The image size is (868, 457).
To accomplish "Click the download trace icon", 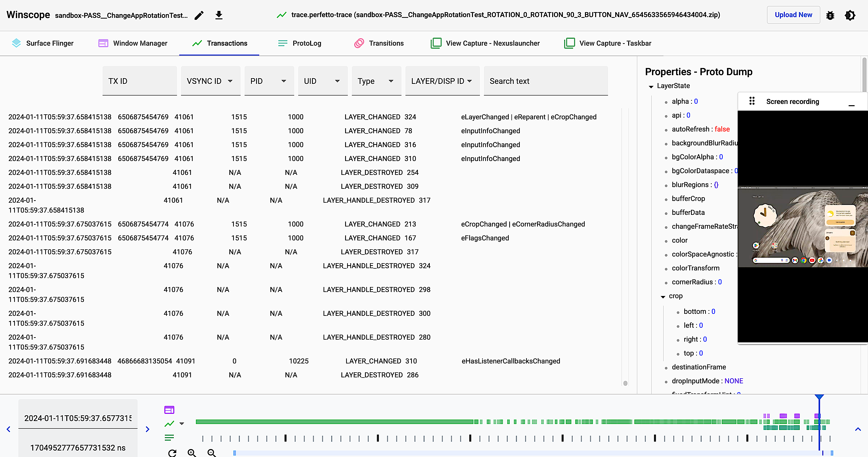I will click(x=219, y=14).
